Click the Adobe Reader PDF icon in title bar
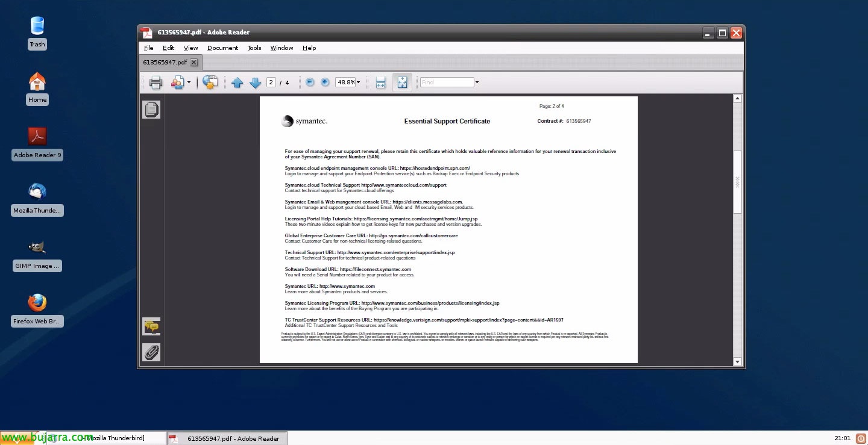This screenshot has width=868, height=445. (146, 33)
